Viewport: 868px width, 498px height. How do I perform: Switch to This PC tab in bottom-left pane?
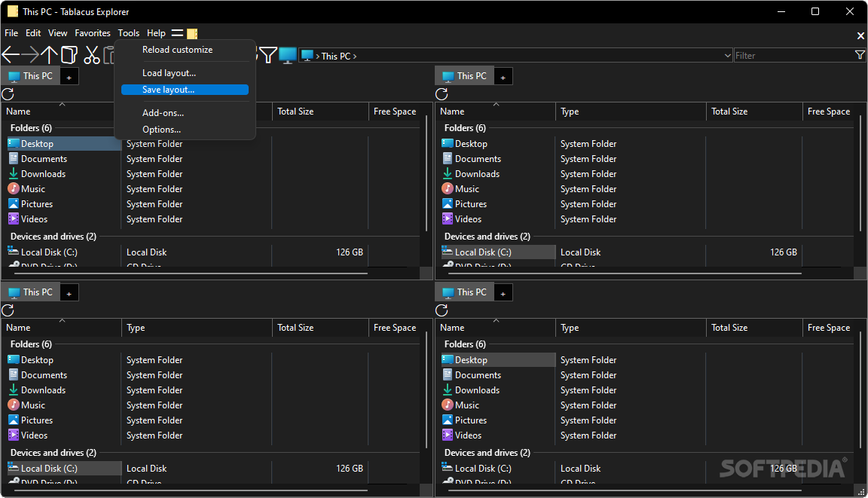click(31, 293)
